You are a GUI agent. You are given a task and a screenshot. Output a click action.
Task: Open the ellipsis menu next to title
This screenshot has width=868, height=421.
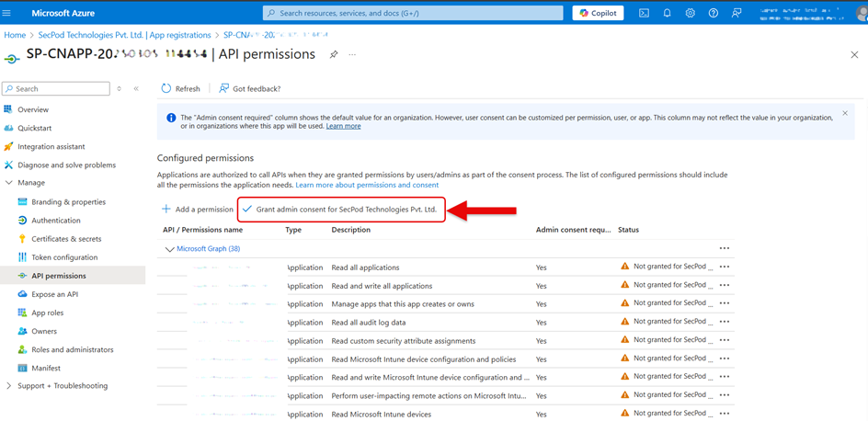pyautogui.click(x=352, y=55)
